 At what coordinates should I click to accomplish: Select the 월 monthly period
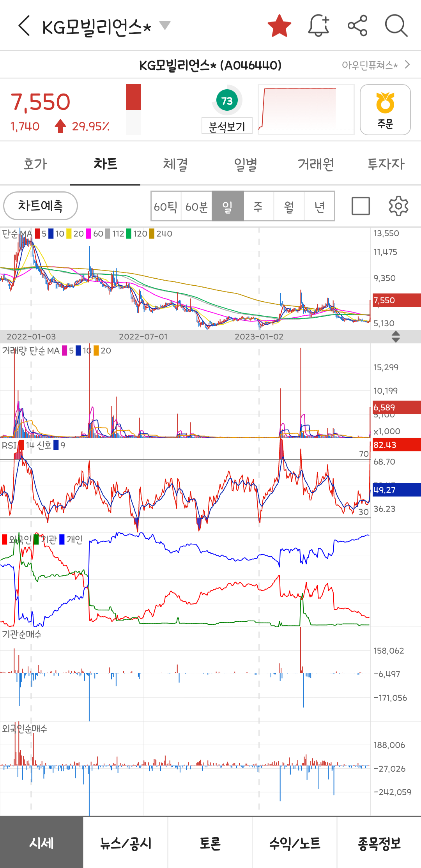click(289, 206)
